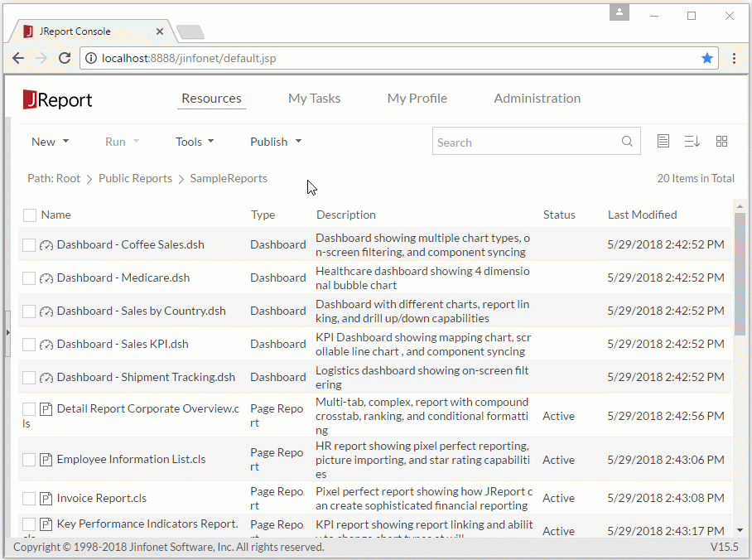
Task: Click the Description column header
Action: tap(346, 215)
